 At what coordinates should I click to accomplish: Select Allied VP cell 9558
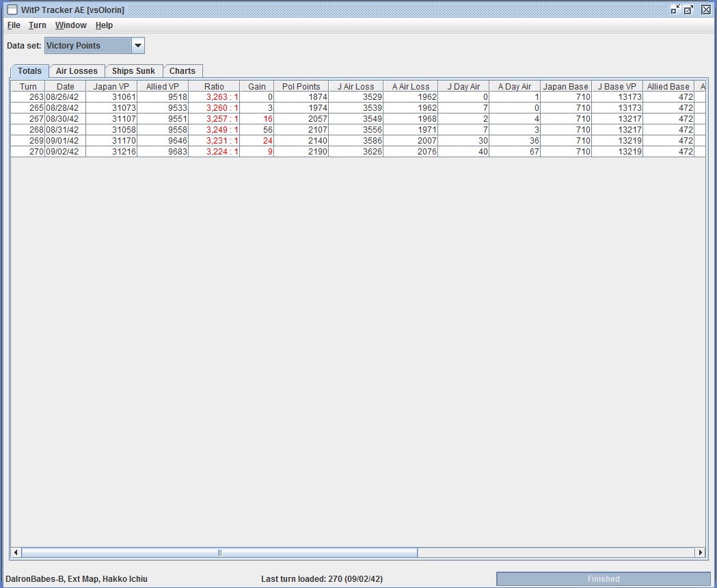(162, 130)
